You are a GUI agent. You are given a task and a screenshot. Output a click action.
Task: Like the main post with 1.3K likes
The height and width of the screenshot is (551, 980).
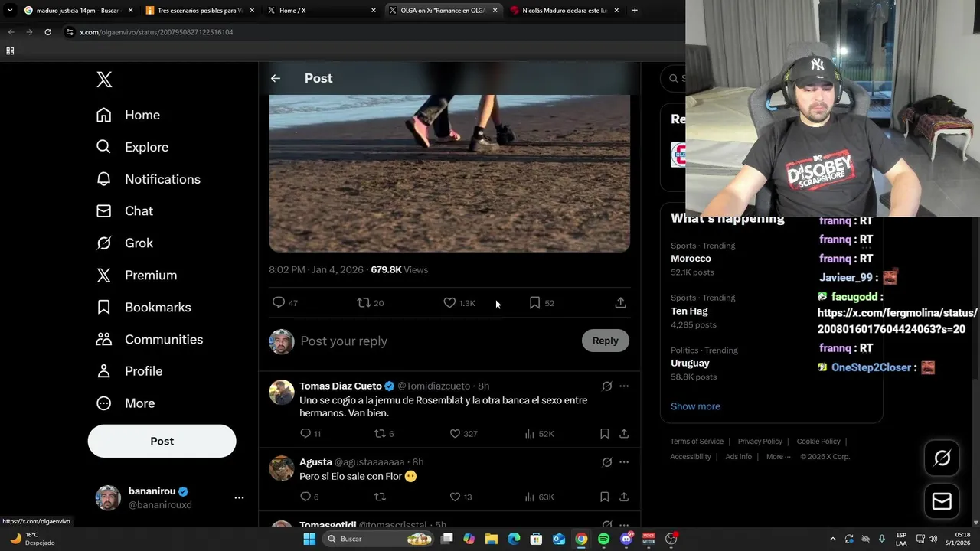click(449, 302)
